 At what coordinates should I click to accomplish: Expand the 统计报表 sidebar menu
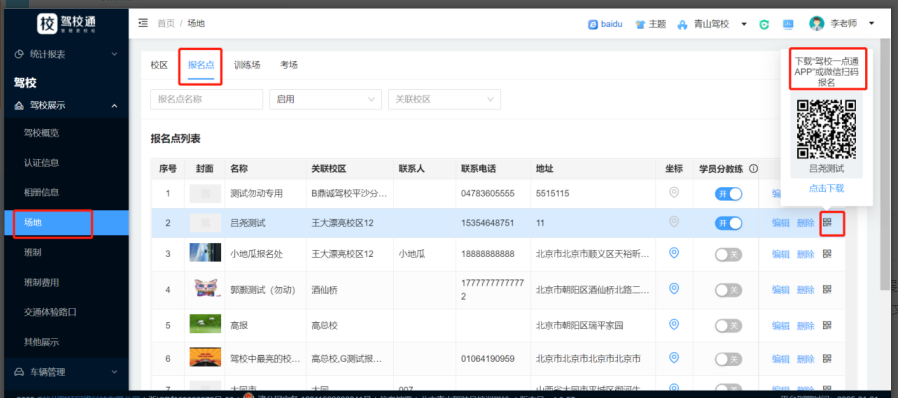click(x=66, y=54)
